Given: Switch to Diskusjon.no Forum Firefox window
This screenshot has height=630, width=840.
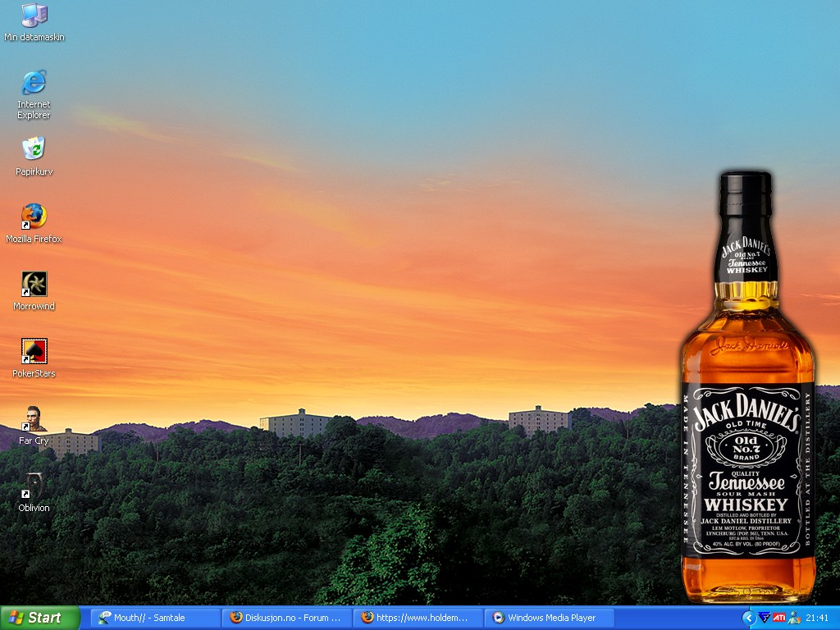Looking at the screenshot, I should coord(286,618).
